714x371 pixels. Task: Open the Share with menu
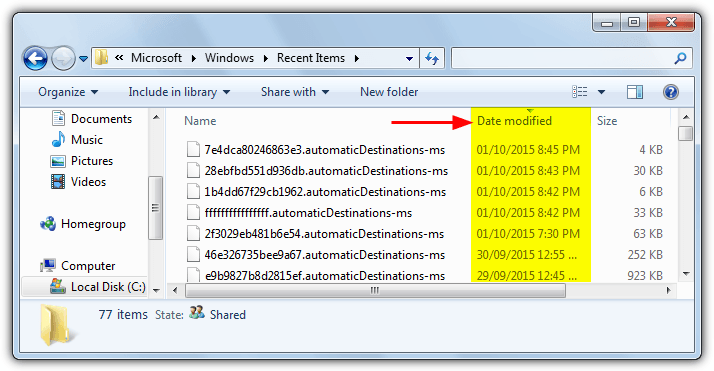(295, 92)
